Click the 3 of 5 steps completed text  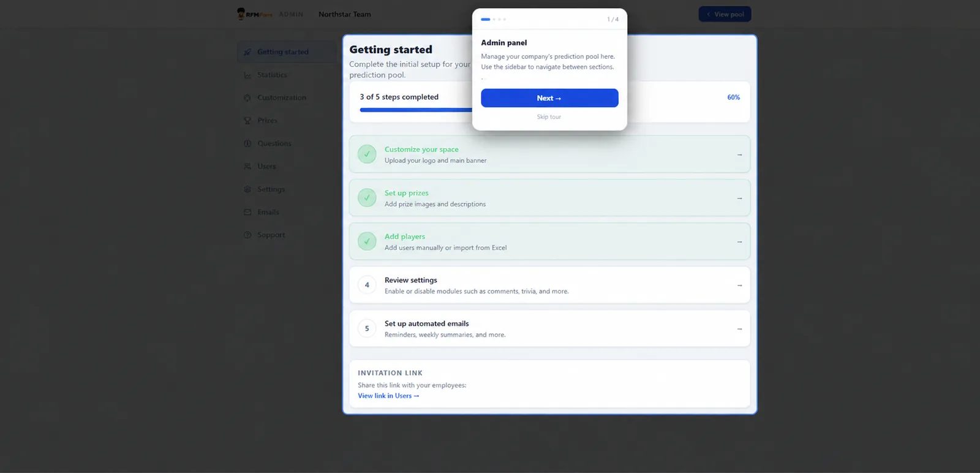pos(399,97)
